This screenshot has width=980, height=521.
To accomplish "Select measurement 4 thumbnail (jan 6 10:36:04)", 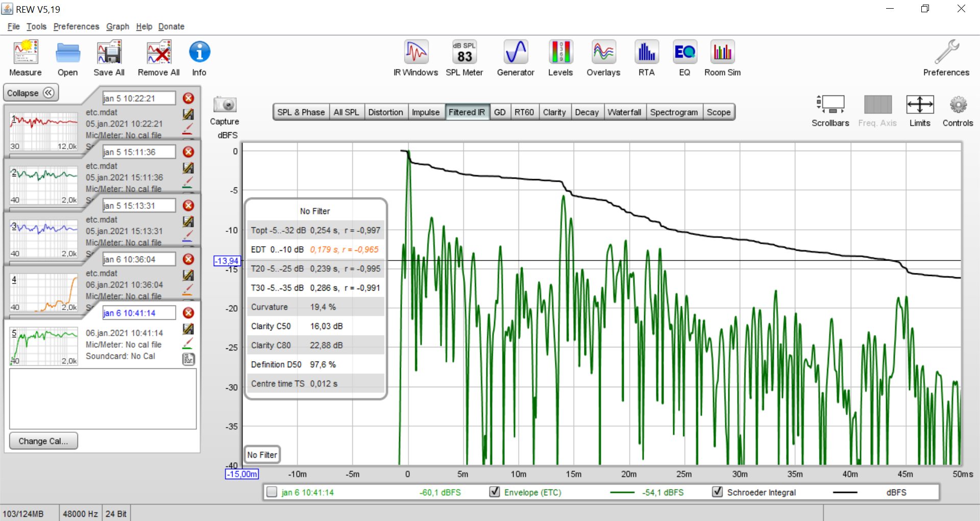I will (x=44, y=293).
